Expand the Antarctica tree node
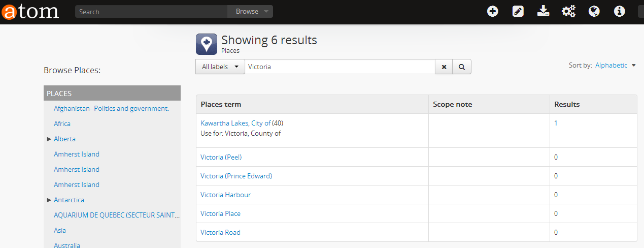Viewport: 644px width, 248px height. click(49, 200)
